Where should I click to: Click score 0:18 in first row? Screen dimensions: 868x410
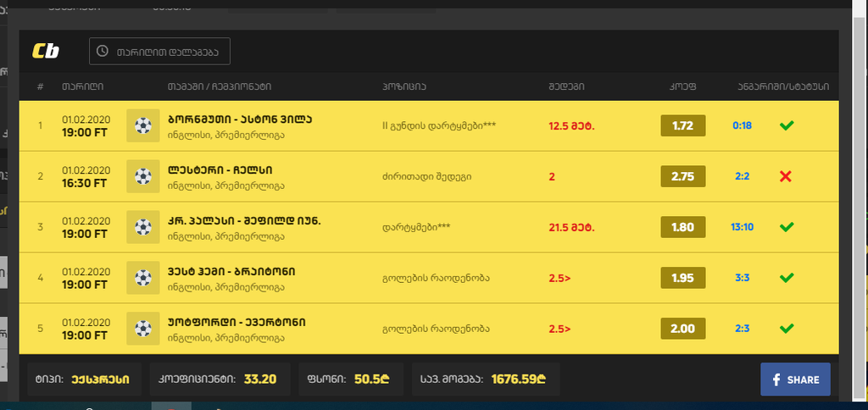coord(742,125)
